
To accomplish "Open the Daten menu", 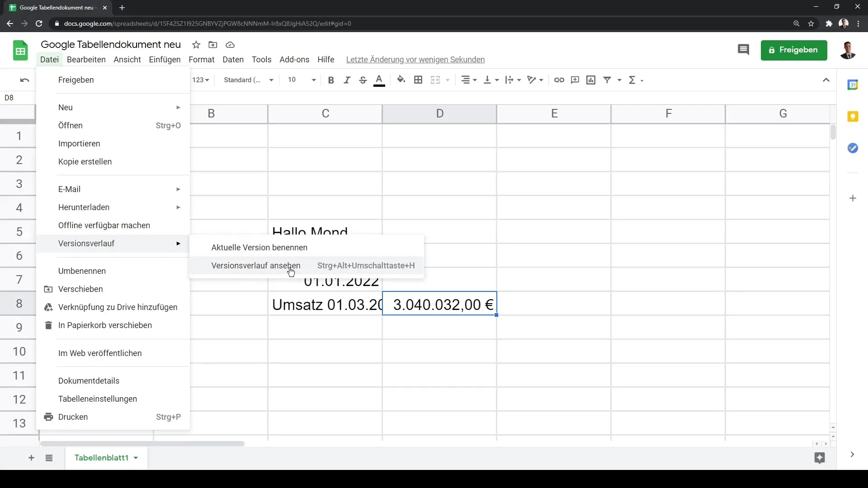I will (233, 60).
